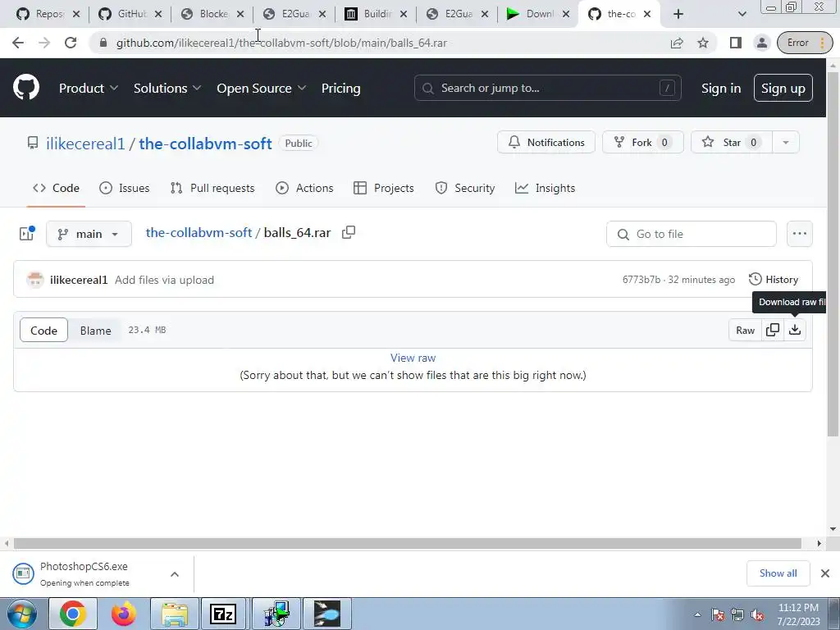840x630 pixels.
Task: Open the three-dots more options button
Action: click(x=799, y=234)
